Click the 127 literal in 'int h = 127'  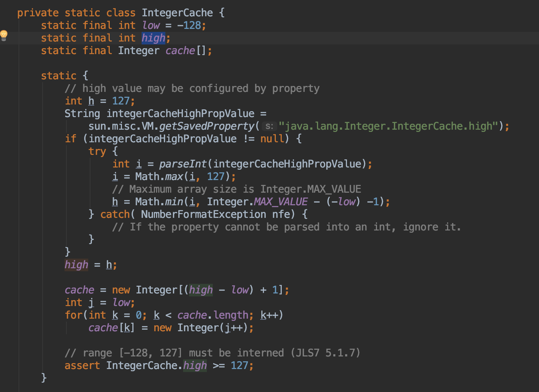pos(121,101)
